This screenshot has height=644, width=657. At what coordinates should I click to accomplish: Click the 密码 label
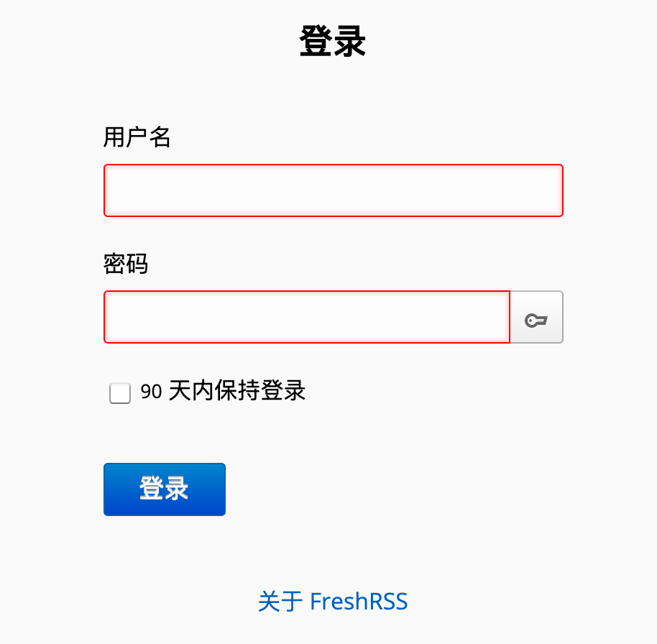126,264
